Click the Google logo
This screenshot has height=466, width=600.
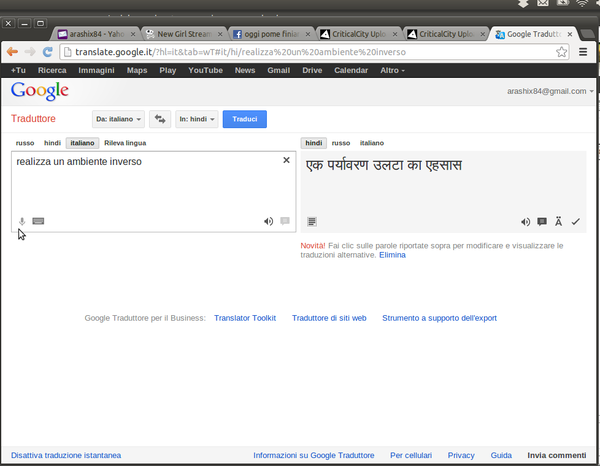40,91
